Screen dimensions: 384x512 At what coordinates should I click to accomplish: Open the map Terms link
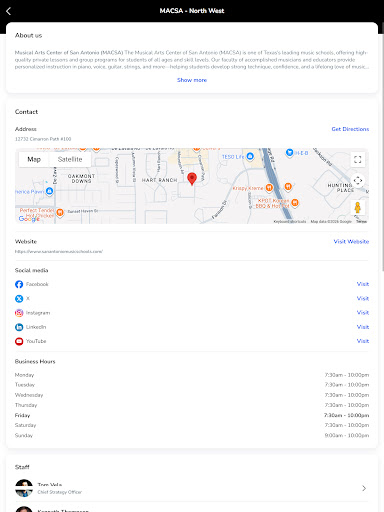[361, 221]
